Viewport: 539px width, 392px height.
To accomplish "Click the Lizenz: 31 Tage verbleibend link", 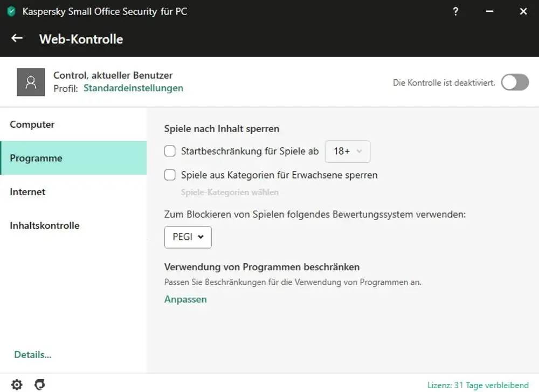I will point(478,385).
